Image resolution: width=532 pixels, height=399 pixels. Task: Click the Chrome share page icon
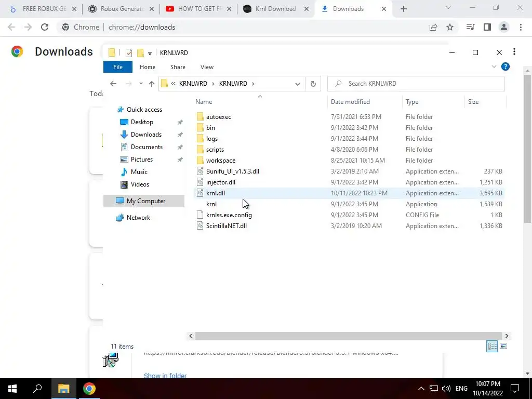point(433,27)
